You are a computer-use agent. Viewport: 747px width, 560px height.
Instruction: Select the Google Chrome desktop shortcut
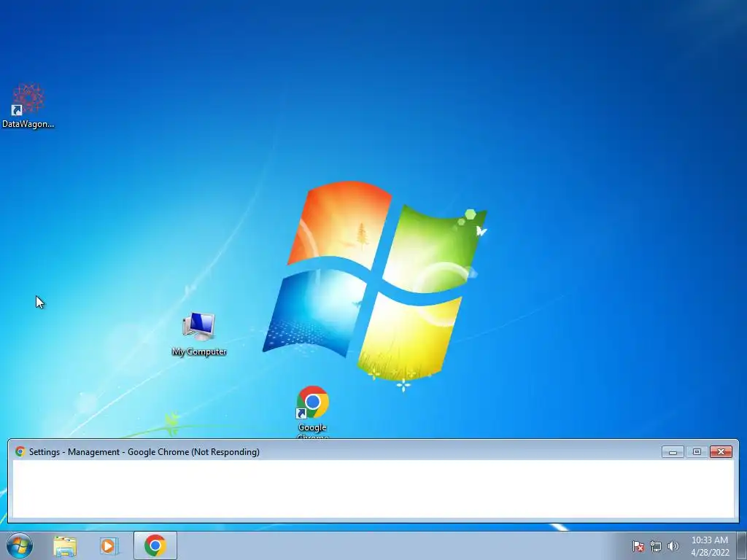coord(312,412)
